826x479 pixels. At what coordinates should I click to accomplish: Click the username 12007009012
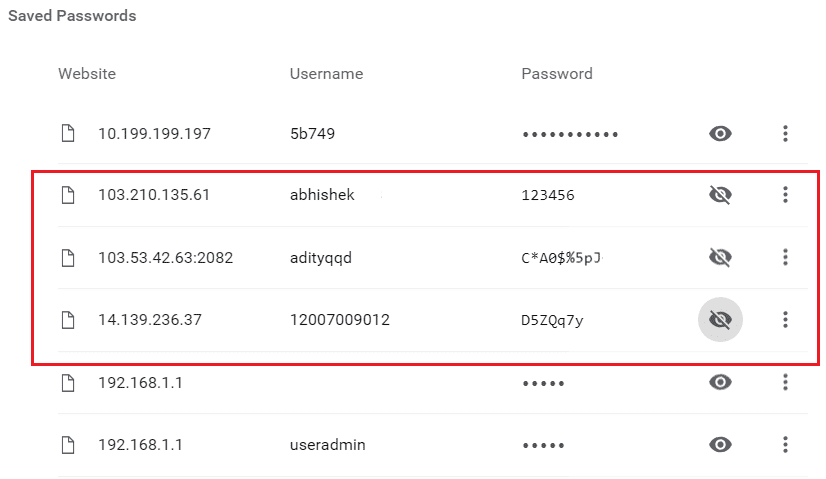[339, 320]
